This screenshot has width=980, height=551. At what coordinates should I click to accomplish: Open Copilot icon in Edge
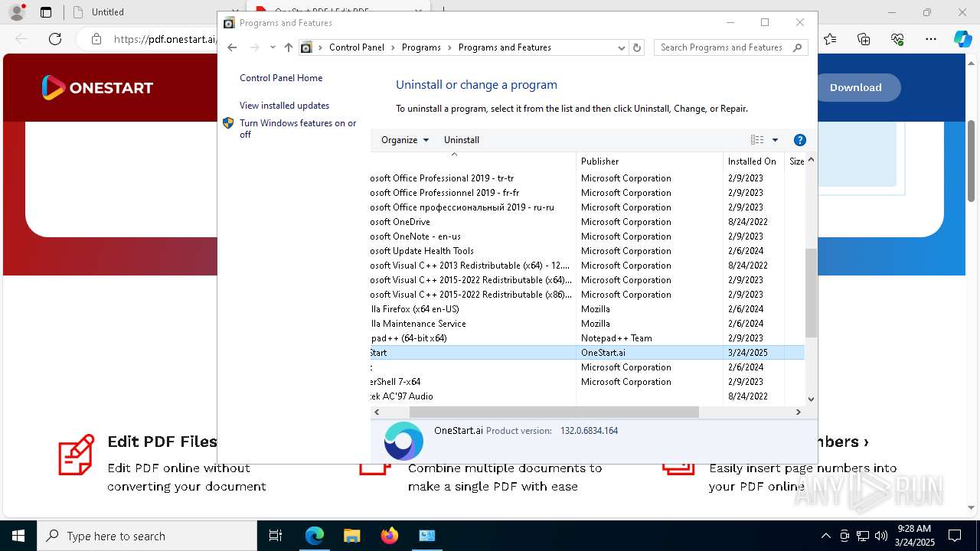pyautogui.click(x=962, y=39)
